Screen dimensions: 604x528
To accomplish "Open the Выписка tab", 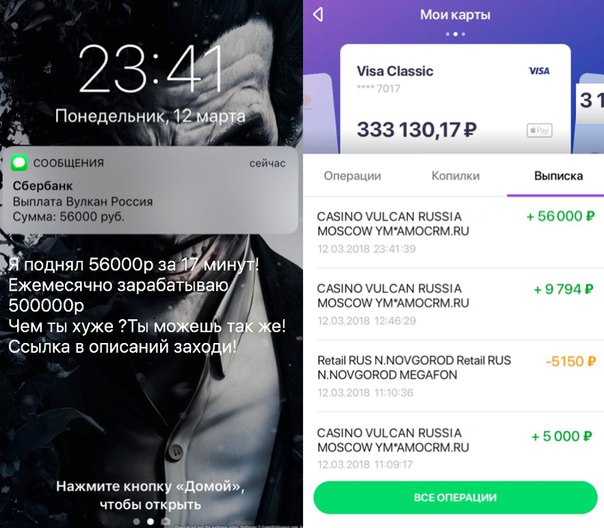I will (558, 176).
